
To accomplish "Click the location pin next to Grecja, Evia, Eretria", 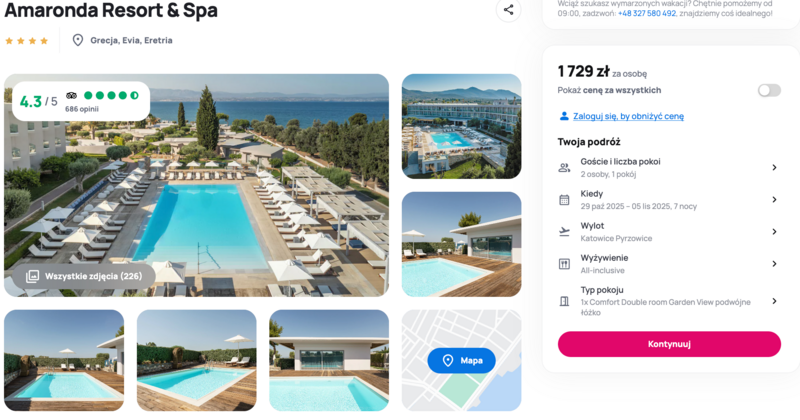I will 78,40.
